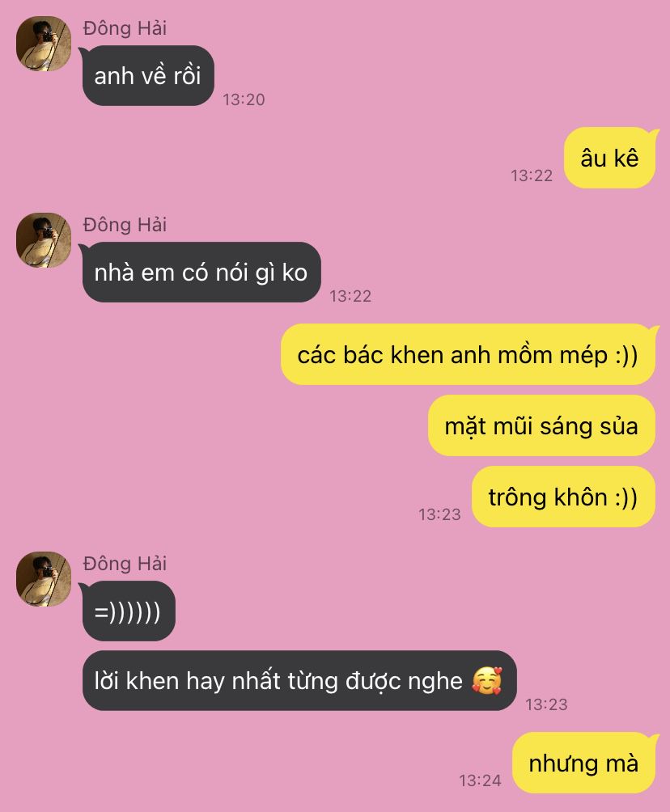This screenshot has height=812, width=670.
Task: Tap the 13:22 timestamp beside 'âu kê'
Action: tap(532, 176)
